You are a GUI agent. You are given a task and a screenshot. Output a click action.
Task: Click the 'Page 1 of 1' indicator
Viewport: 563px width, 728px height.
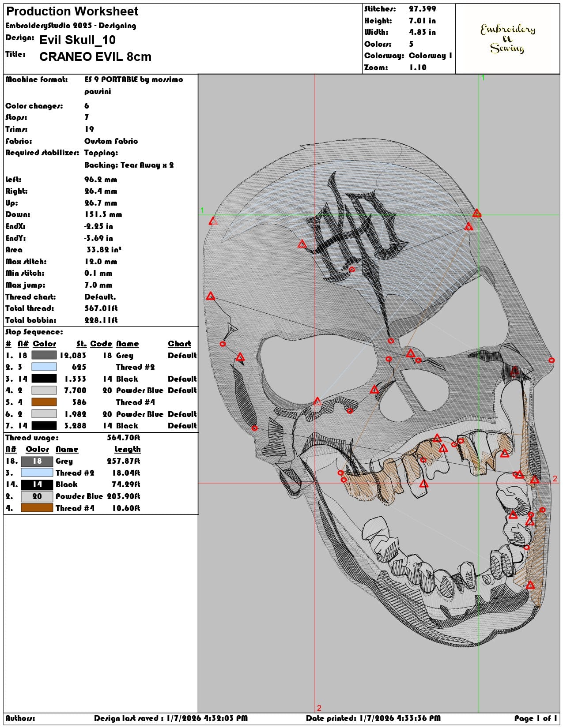536,718
